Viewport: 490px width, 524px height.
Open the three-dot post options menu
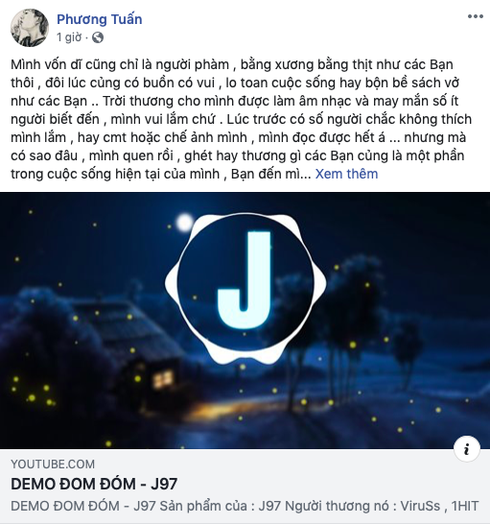(x=475, y=16)
